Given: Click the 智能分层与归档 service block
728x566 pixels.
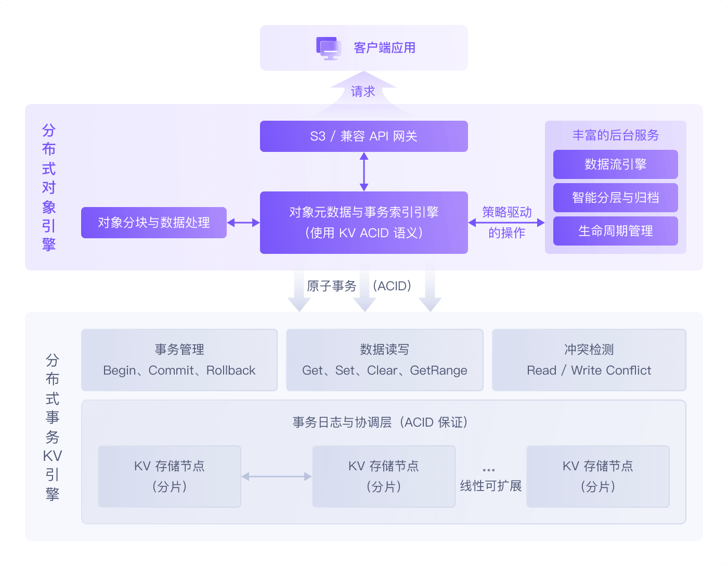Looking at the screenshot, I should point(615,198).
